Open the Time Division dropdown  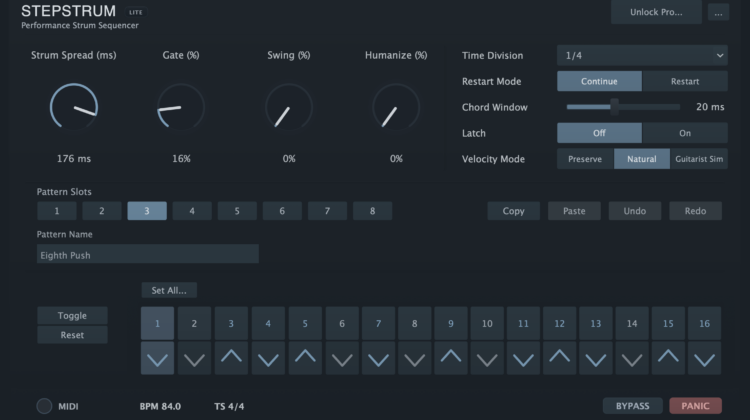tap(642, 55)
